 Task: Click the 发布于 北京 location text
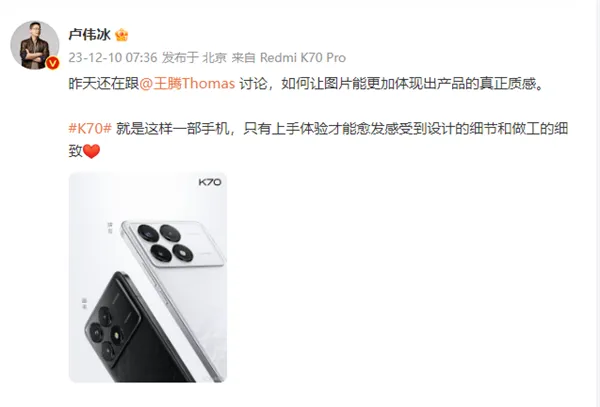pos(194,58)
